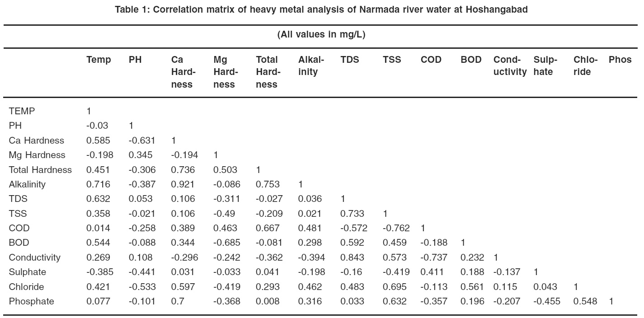This screenshot has height=318, width=644.
Task: Click the Ca Hardness row label
Action: click(37, 140)
